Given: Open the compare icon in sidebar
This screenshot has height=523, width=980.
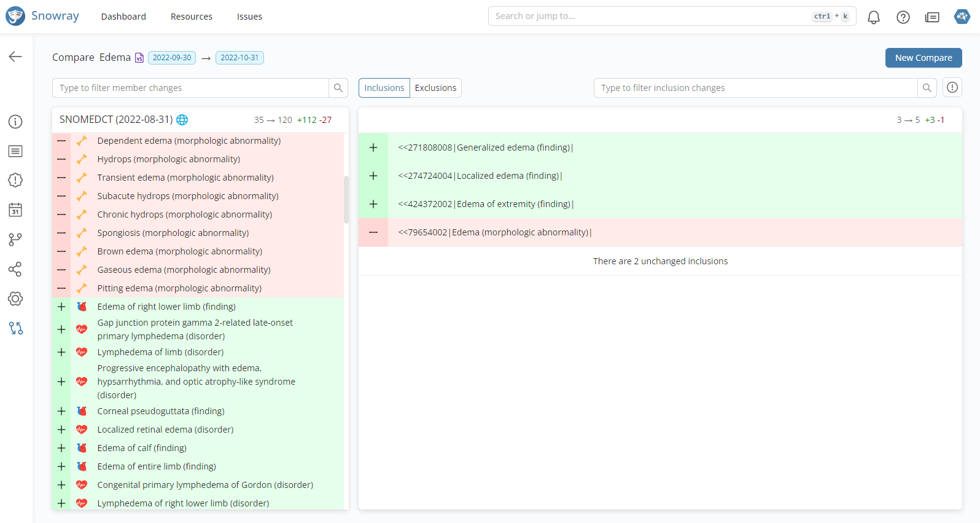Looking at the screenshot, I should [x=15, y=328].
